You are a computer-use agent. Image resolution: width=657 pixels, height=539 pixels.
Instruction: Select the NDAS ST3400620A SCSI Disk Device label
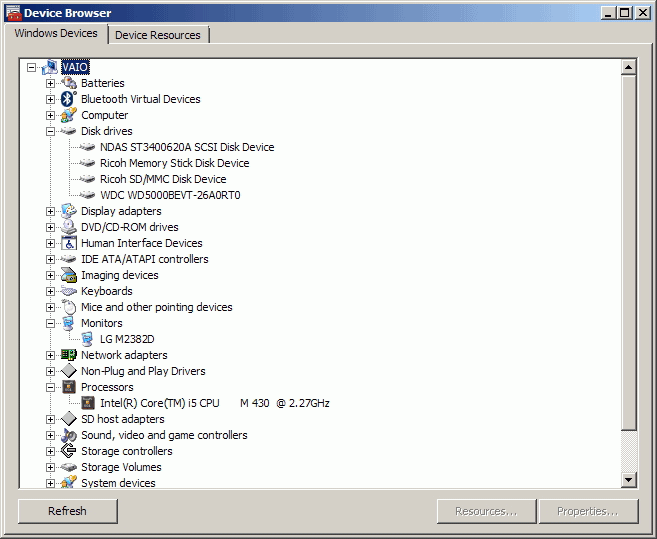tap(187, 147)
